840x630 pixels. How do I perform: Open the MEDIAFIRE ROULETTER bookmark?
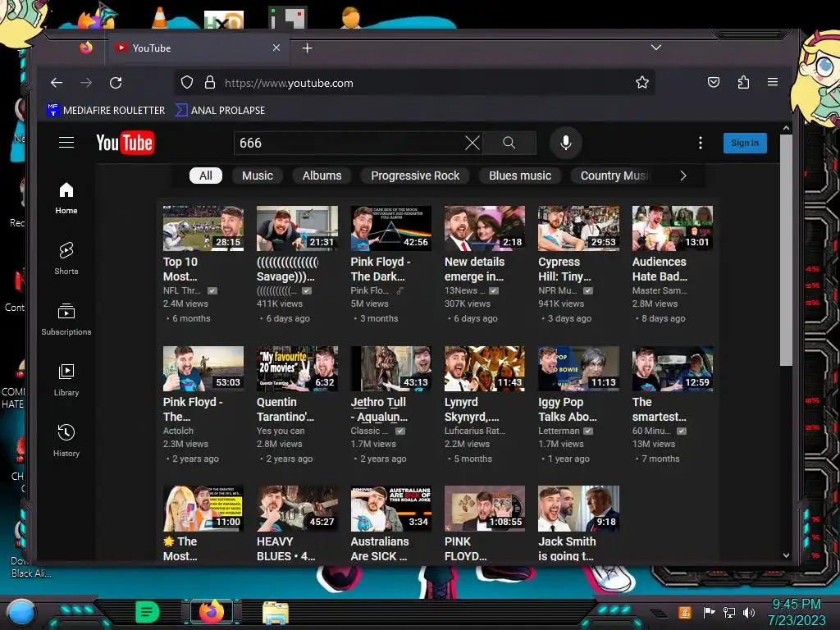pyautogui.click(x=106, y=111)
